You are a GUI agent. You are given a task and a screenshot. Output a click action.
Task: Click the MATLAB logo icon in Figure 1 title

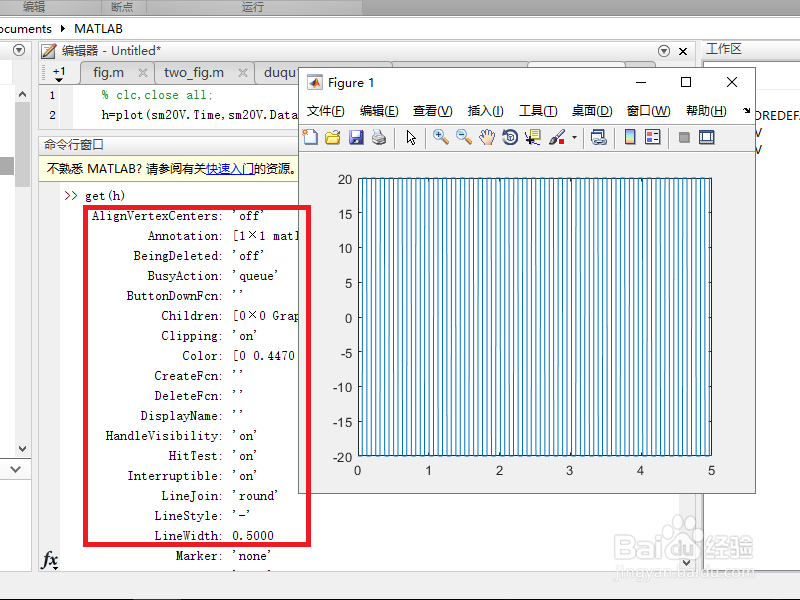point(315,82)
